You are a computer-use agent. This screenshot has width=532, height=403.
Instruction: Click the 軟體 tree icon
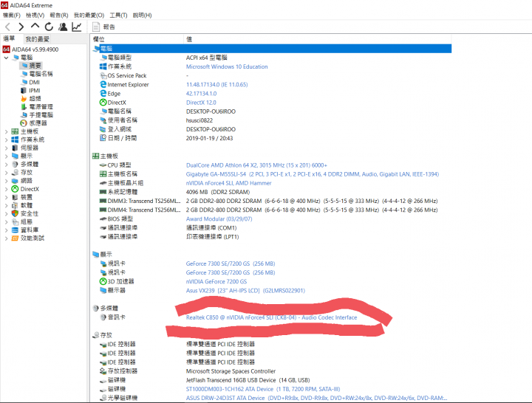click(x=15, y=205)
